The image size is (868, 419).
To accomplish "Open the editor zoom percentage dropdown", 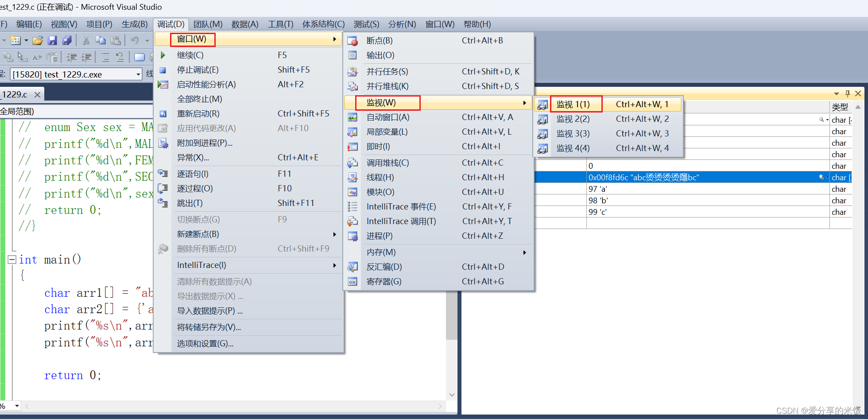I will pos(17,406).
